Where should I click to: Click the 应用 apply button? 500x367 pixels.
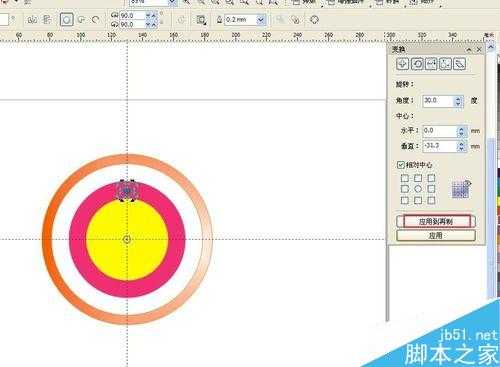(x=436, y=236)
